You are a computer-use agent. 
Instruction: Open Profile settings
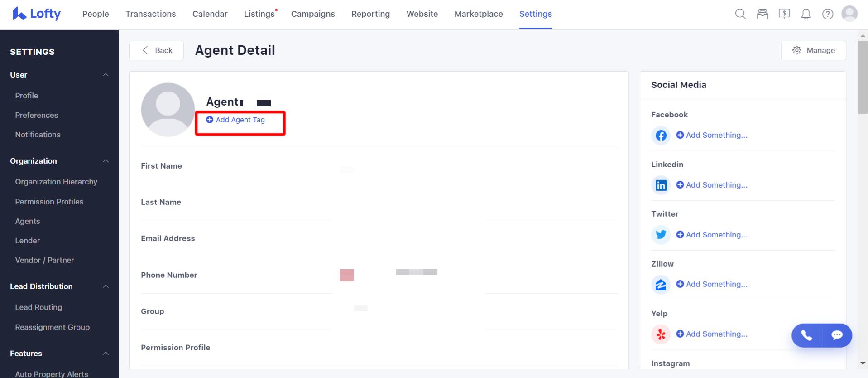[x=27, y=96]
